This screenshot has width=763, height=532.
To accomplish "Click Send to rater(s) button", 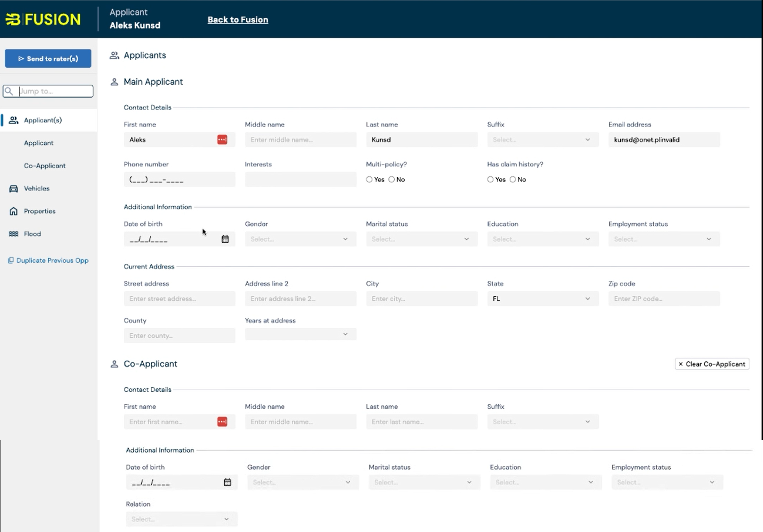I will (x=48, y=59).
